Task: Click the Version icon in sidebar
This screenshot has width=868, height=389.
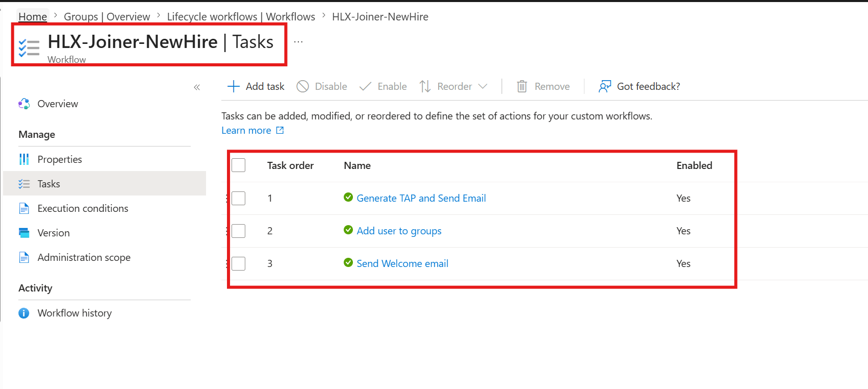Action: (24, 233)
